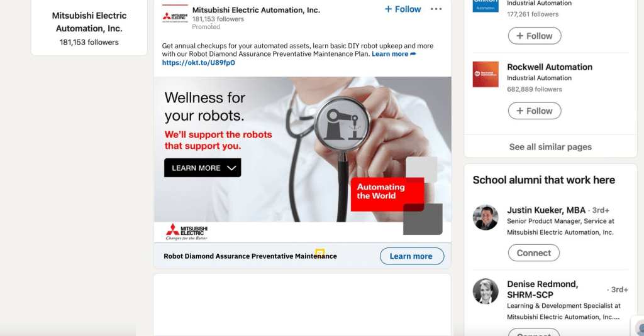Viewport: 644px width, 336px height.
Task: Click inline Learn more arrow link
Action: pos(394,54)
